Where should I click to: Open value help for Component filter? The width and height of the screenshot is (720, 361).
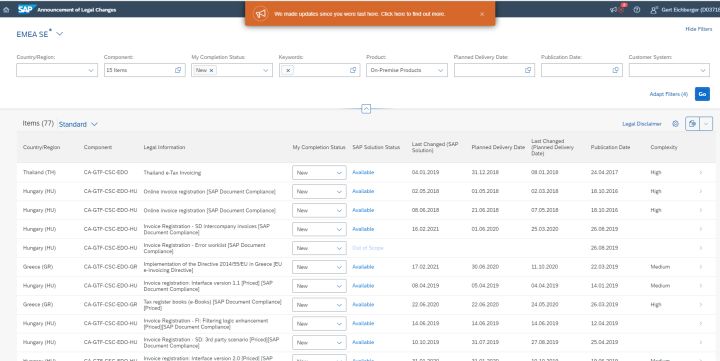[x=178, y=70]
